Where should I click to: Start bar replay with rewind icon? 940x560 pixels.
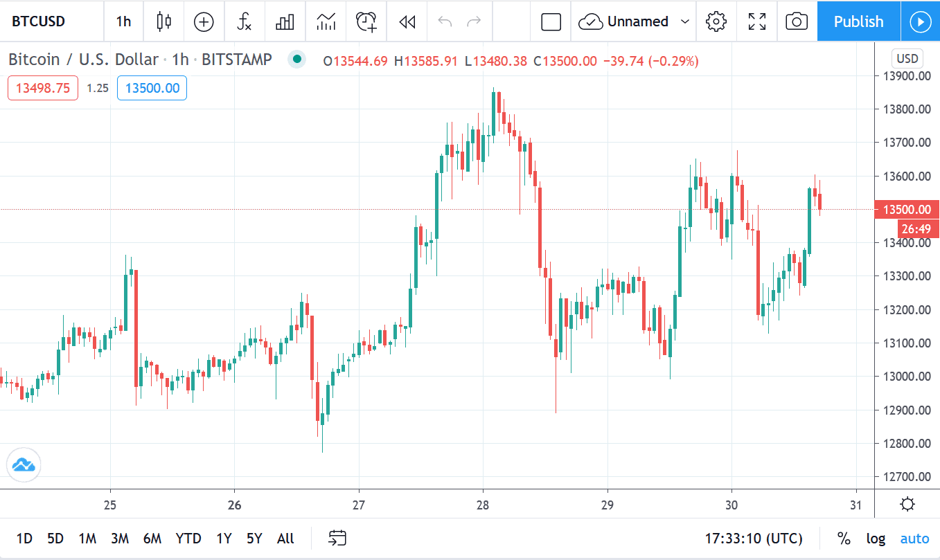point(407,21)
